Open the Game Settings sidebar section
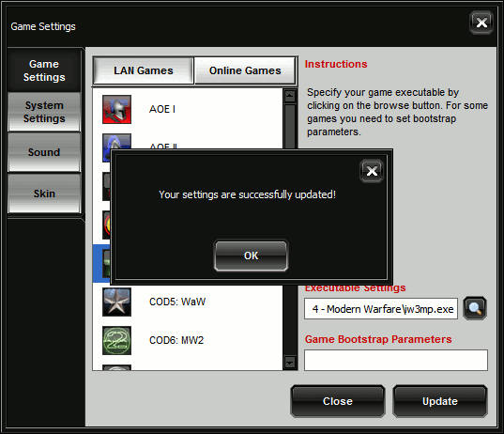 [44, 70]
